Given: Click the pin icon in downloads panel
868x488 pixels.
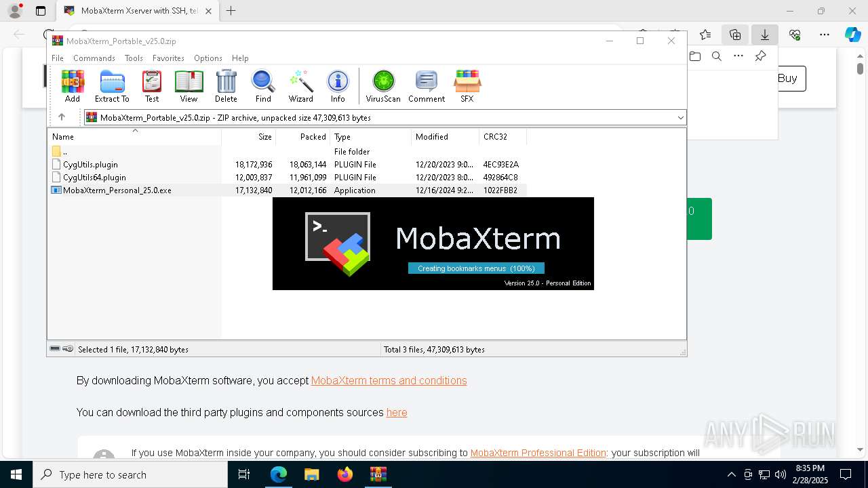Looking at the screenshot, I should (761, 56).
